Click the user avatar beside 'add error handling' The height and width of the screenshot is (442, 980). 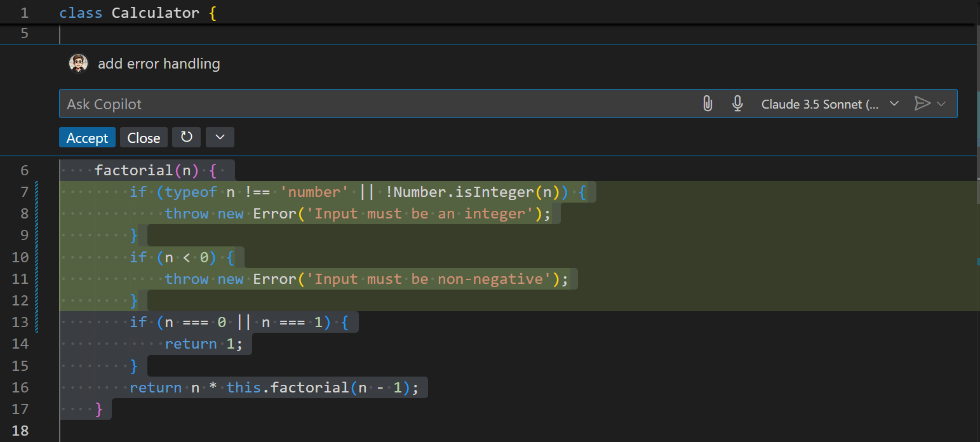(x=78, y=63)
